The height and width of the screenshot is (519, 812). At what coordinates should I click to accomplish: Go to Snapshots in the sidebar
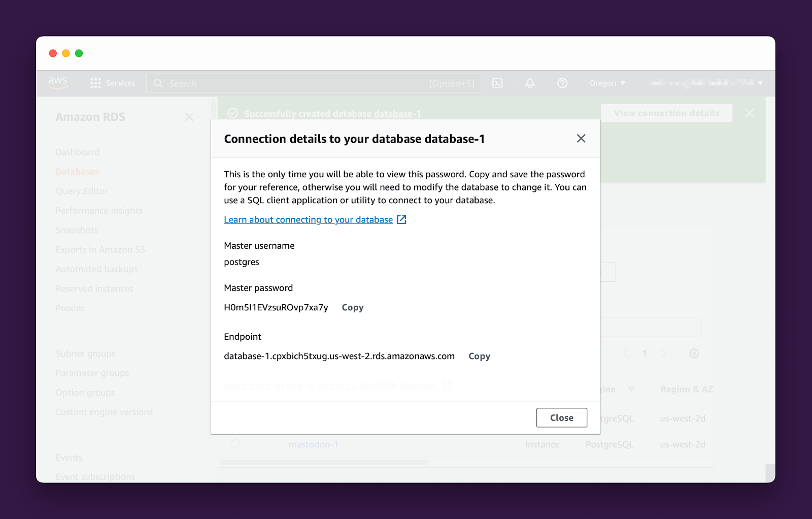tap(77, 230)
